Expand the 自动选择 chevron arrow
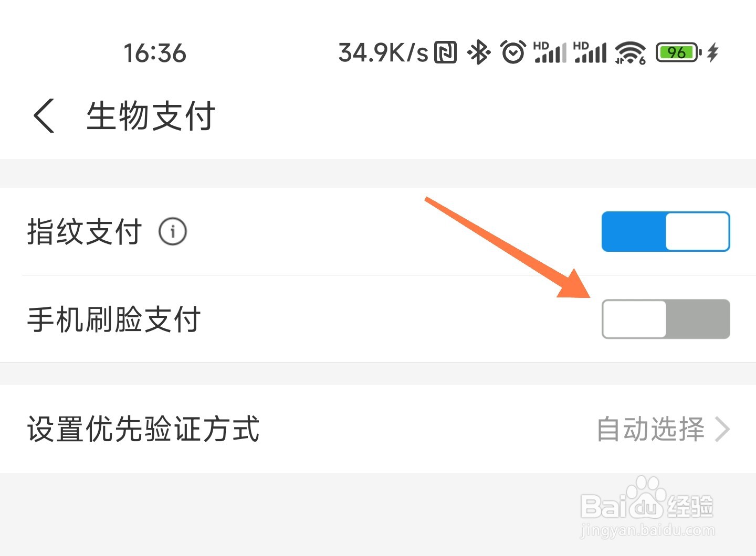 [x=722, y=430]
